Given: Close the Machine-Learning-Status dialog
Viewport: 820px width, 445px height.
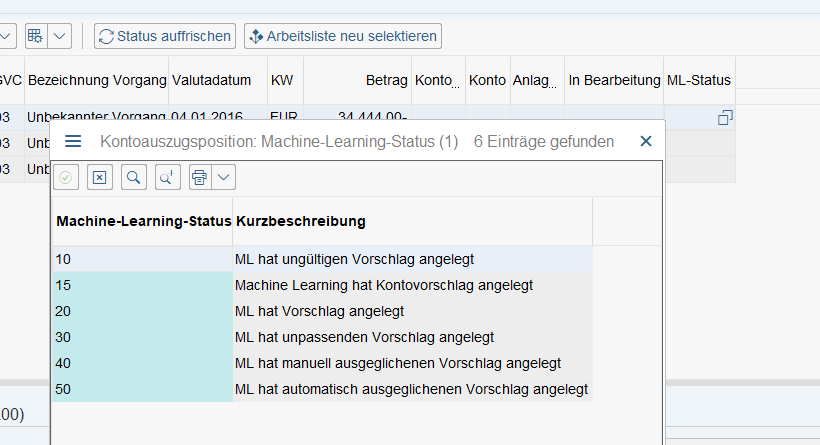Looking at the screenshot, I should [646, 141].
